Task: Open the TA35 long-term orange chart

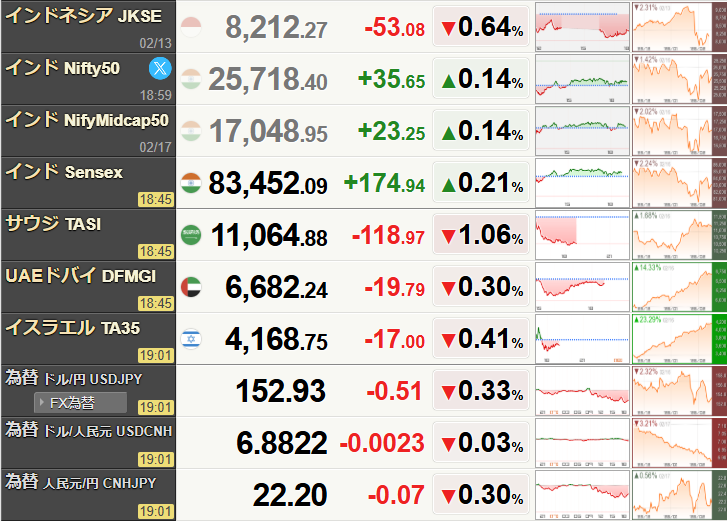Action: (x=679, y=339)
